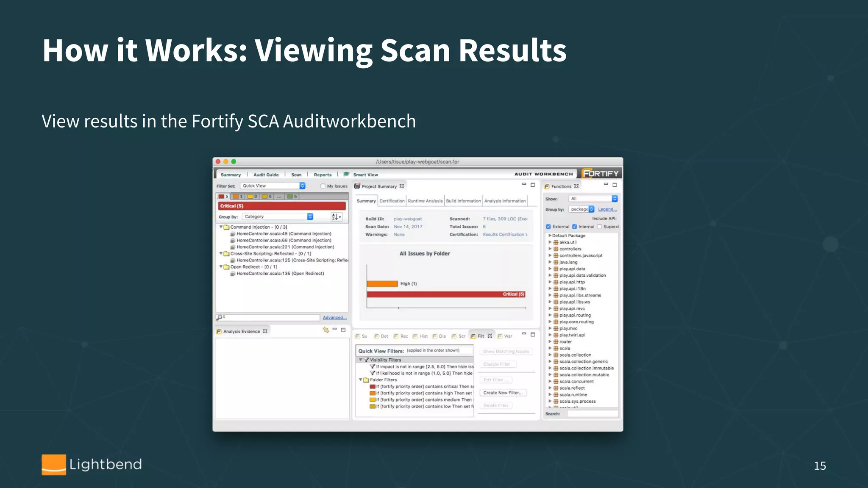The image size is (868, 488).
Task: Click the Folder Filters folder icon
Action: tap(366, 380)
